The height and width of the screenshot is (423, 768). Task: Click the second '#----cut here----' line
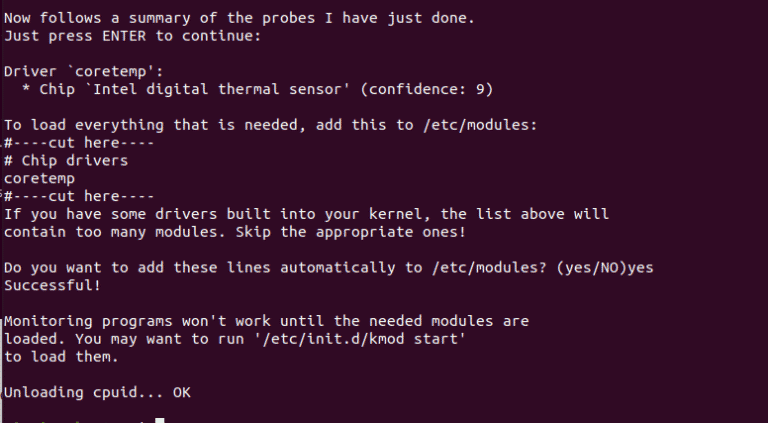(79, 196)
